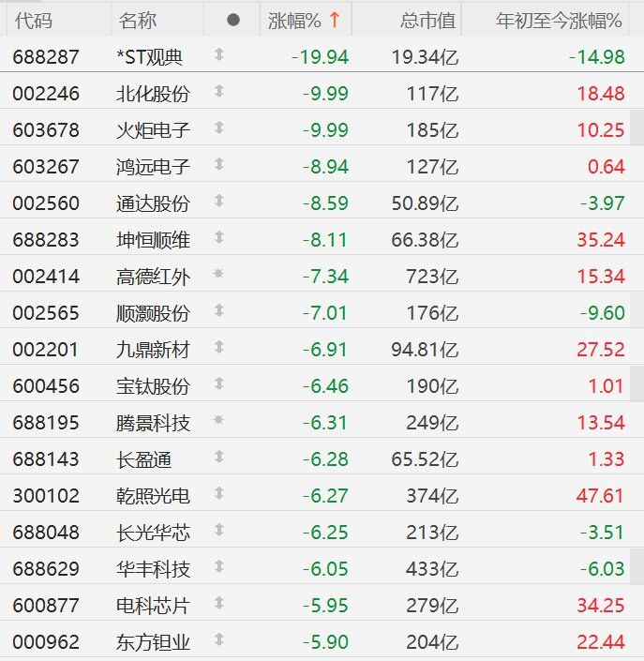Screen dimensions: 644x661
Task: Click the star marker in 高德红外 row
Action: pos(218,274)
